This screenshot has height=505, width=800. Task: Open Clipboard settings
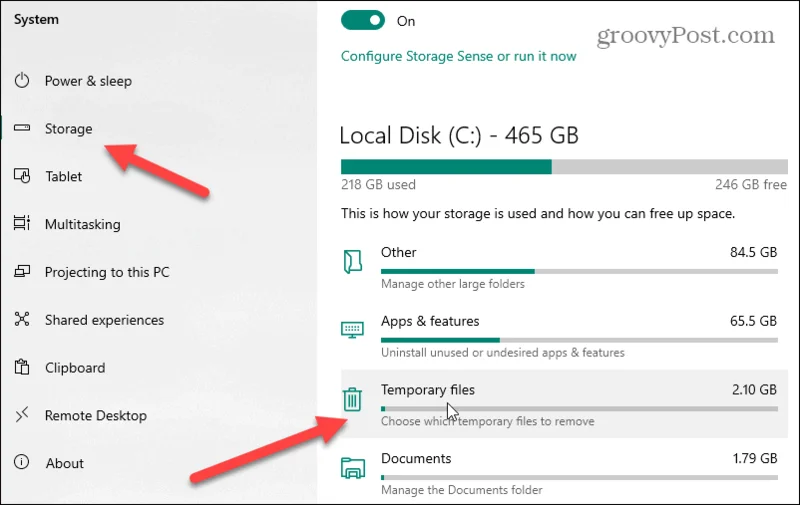[x=75, y=368]
